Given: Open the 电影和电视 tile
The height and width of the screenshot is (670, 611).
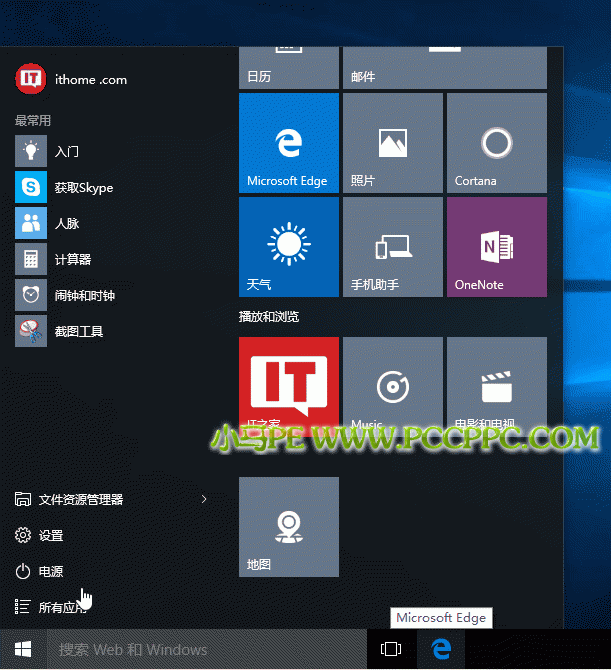Looking at the screenshot, I should point(497,387).
